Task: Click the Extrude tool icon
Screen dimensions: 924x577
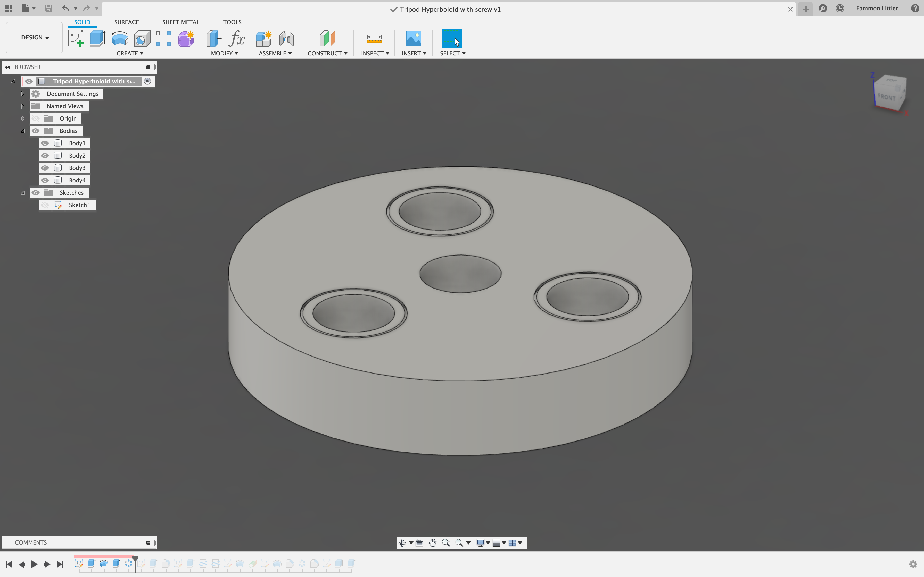Action: click(x=98, y=39)
